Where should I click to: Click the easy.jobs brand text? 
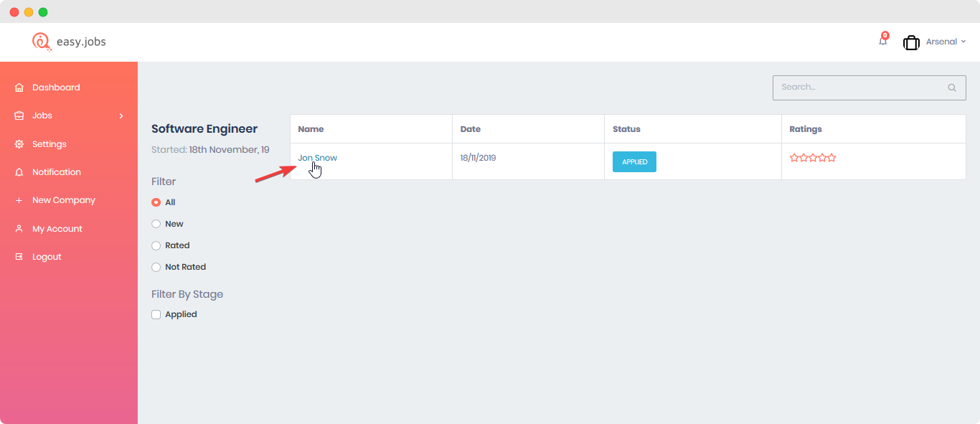(x=81, y=42)
